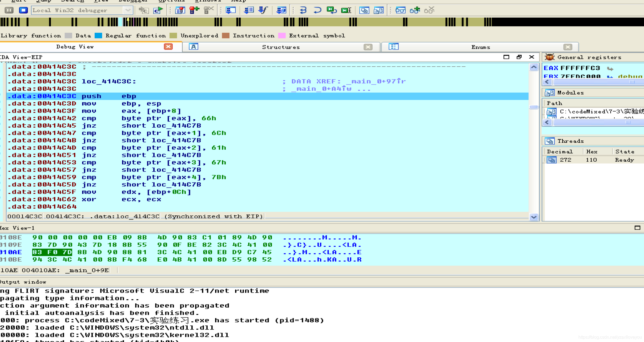644x342 pixels.
Task: Click the Run to cursor icon
Action: 346,10
